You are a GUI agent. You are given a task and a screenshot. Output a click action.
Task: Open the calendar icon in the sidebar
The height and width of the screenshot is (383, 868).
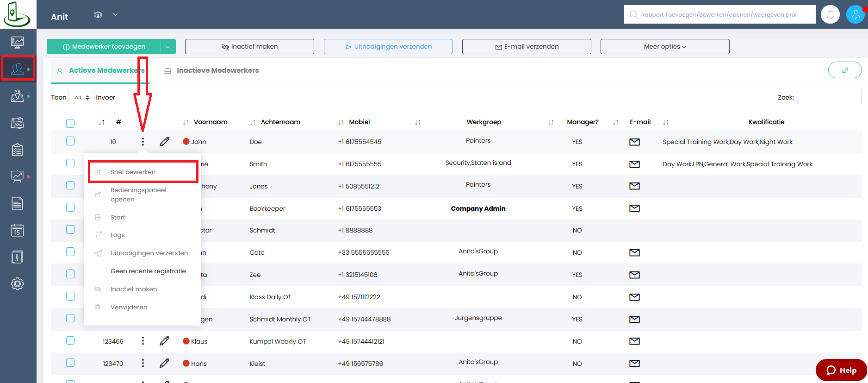tap(17, 230)
